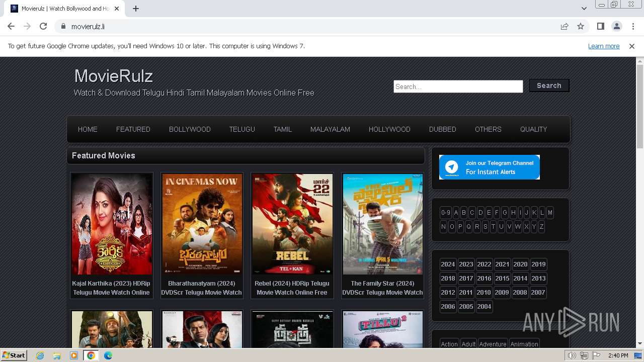Open the Rebel movie poster

[292, 224]
